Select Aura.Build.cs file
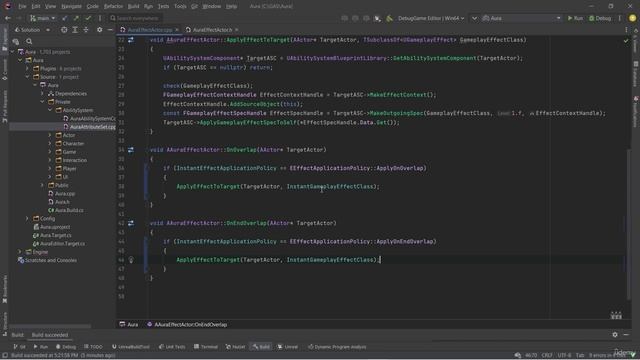 [65, 210]
